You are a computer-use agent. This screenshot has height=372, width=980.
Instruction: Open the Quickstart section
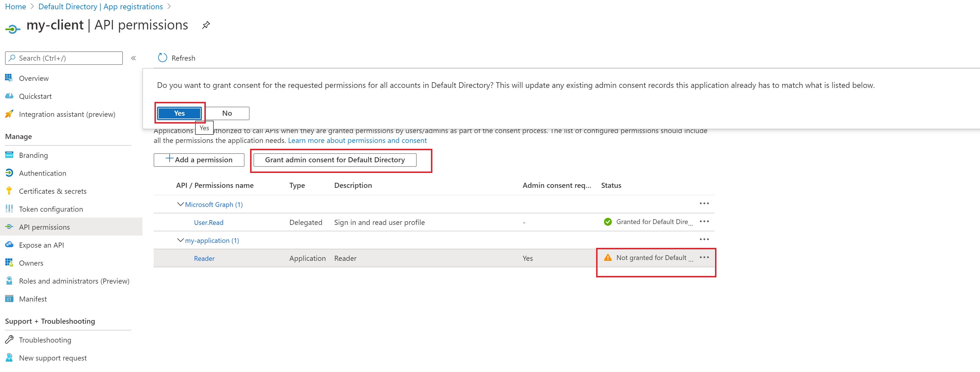coord(35,96)
